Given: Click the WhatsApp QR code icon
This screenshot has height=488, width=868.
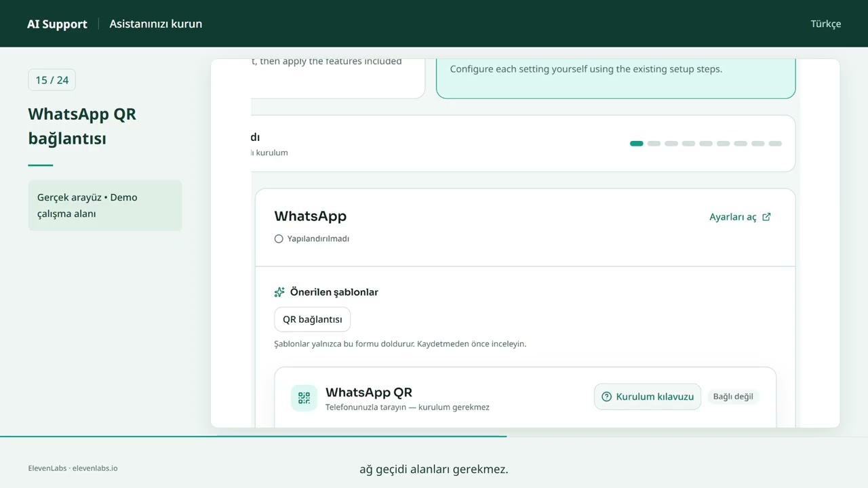Looking at the screenshot, I should coord(304,398).
